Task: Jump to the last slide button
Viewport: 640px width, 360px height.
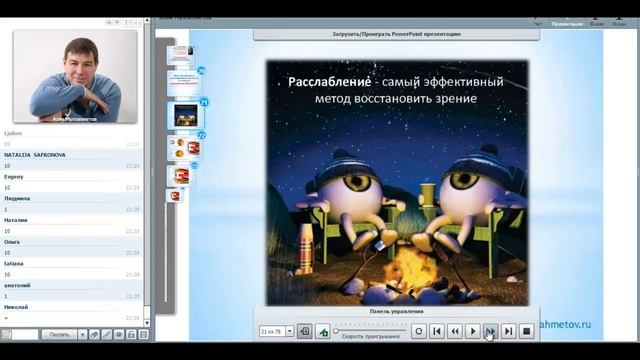Action: tap(509, 331)
